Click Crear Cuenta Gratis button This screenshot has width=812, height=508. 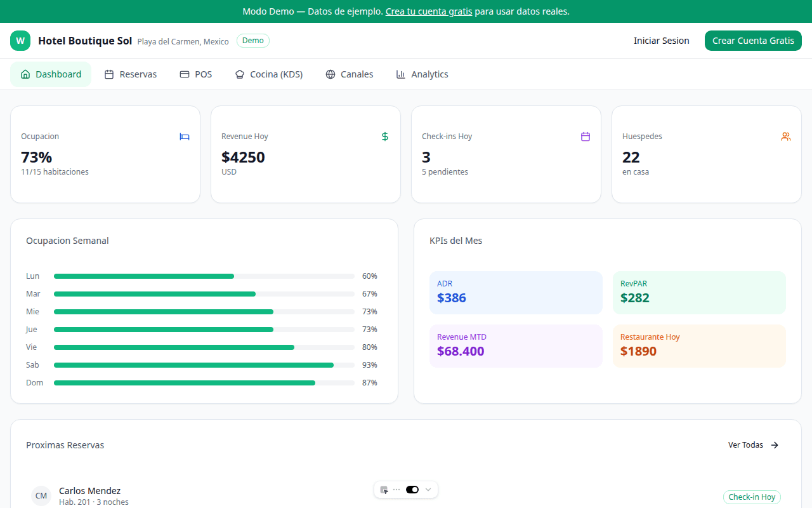click(x=753, y=41)
